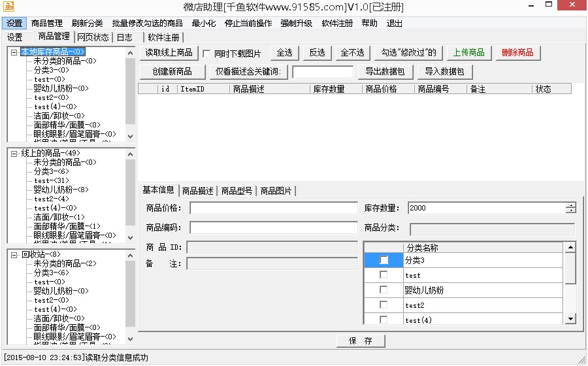Click 批量修改勾选的商品 menu item
Image resolution: width=588 pixels, height=366 pixels.
click(148, 24)
